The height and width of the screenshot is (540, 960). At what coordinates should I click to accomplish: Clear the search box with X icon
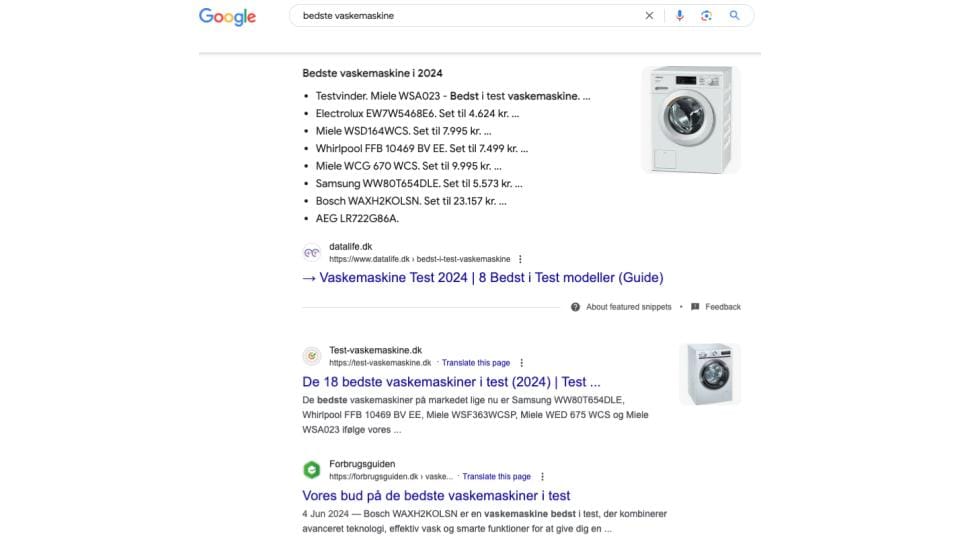pyautogui.click(x=649, y=16)
